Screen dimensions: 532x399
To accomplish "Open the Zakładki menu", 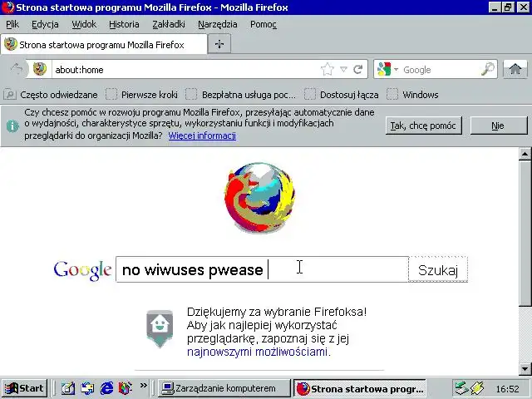I will pyautogui.click(x=169, y=24).
